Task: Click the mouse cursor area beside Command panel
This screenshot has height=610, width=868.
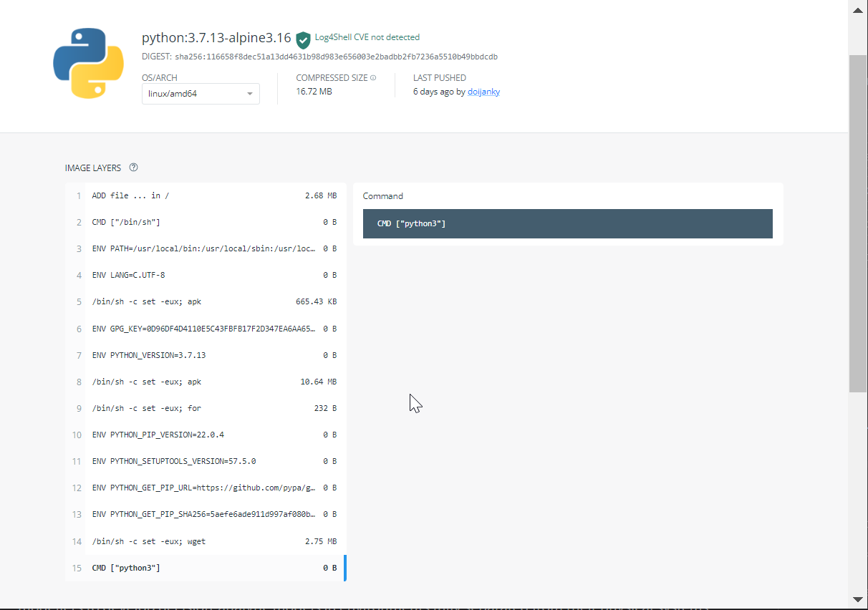Action: coord(414,402)
